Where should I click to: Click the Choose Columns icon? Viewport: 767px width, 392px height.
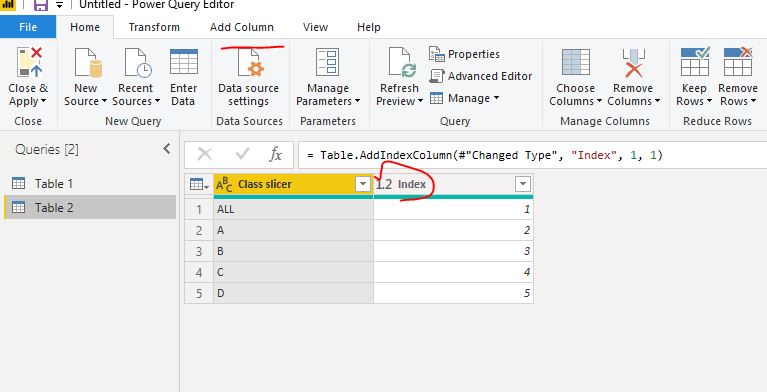[x=575, y=62]
